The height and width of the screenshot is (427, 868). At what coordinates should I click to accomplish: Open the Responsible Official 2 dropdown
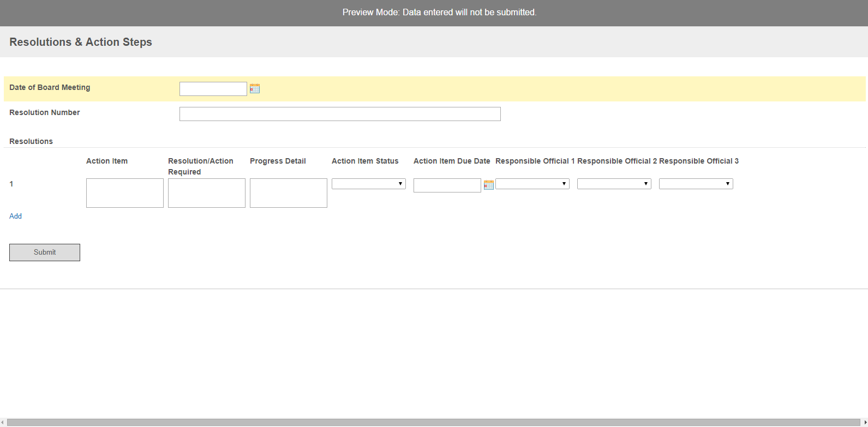click(x=614, y=184)
